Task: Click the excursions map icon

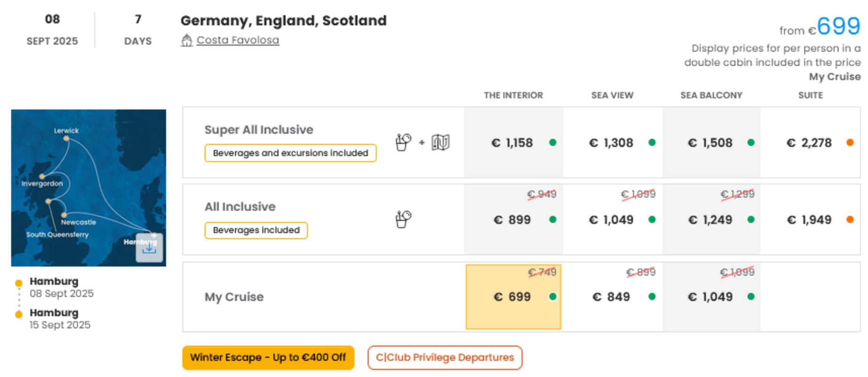Action: (440, 142)
